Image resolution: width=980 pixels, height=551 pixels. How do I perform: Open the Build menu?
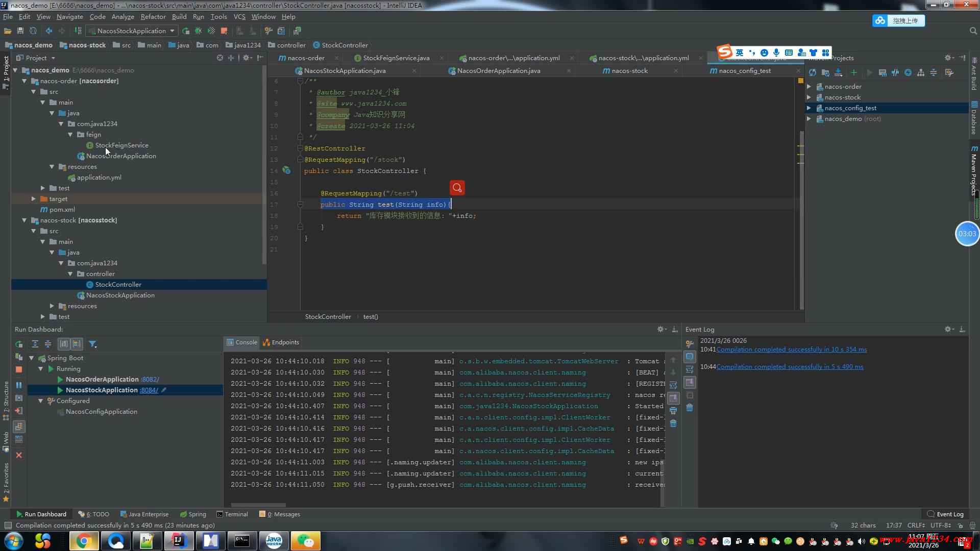[x=179, y=17]
